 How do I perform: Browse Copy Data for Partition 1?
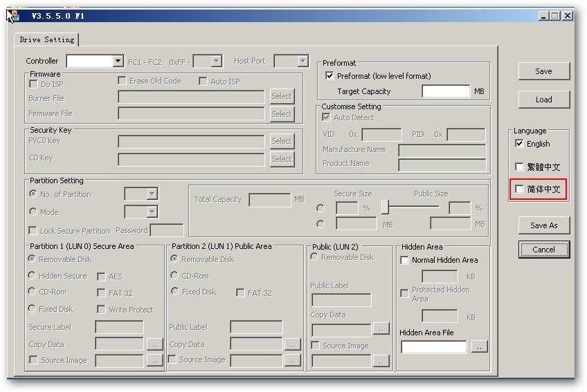154,344
